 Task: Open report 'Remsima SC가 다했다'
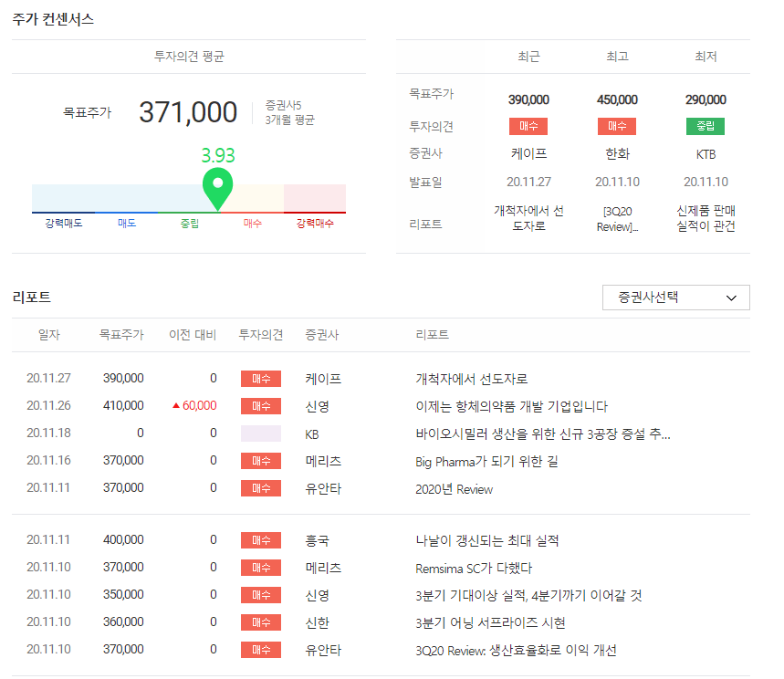tap(474, 568)
